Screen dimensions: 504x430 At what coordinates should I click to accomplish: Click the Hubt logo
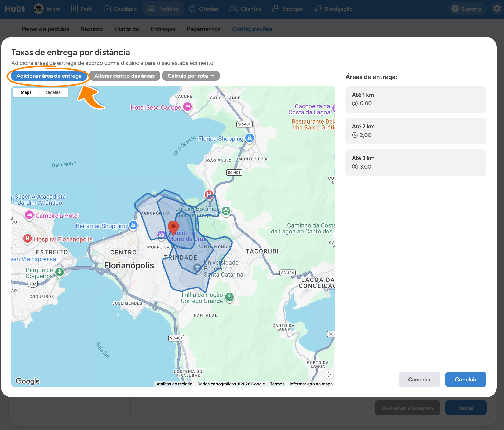[x=15, y=9]
